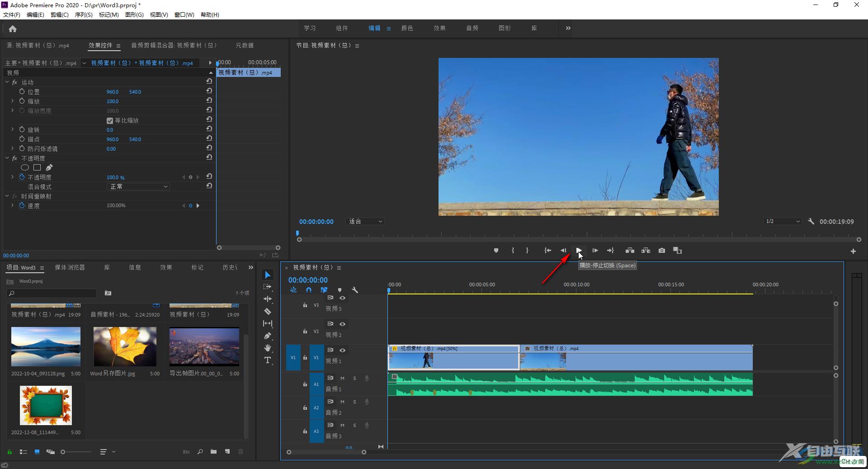Toggle snap magnet in timeline
The height and width of the screenshot is (469, 868).
308,290
